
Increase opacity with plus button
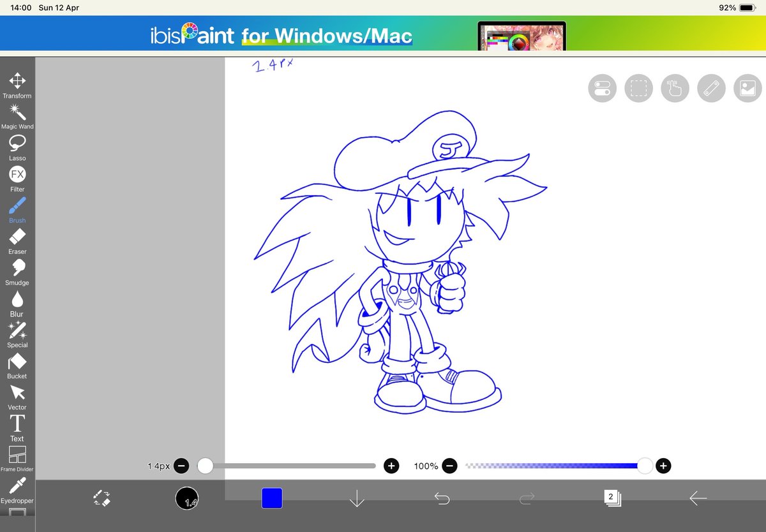pyautogui.click(x=663, y=466)
